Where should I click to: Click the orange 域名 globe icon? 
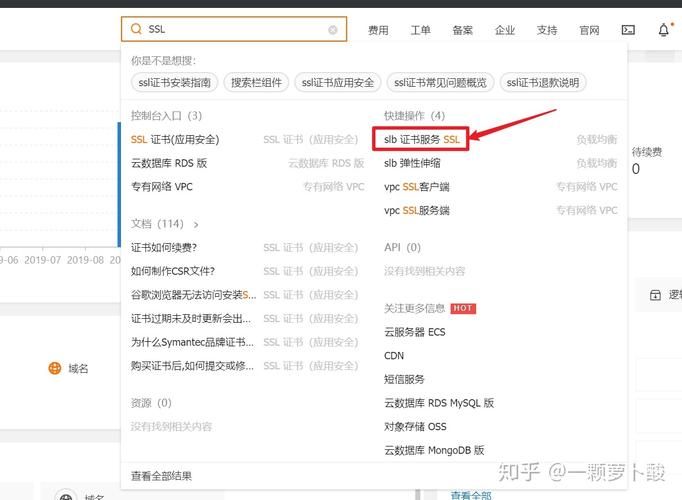click(55, 368)
